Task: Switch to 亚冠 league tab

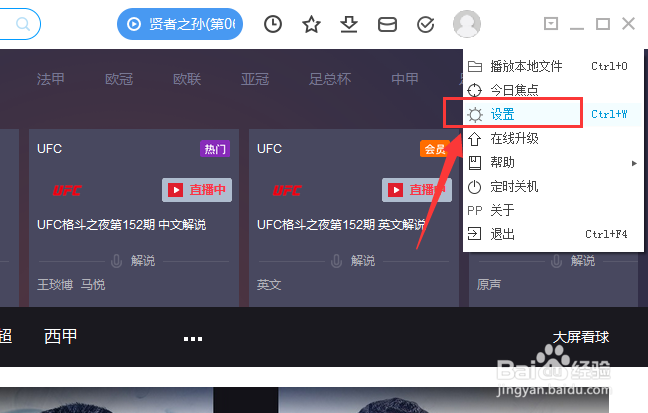Action: coord(255,79)
